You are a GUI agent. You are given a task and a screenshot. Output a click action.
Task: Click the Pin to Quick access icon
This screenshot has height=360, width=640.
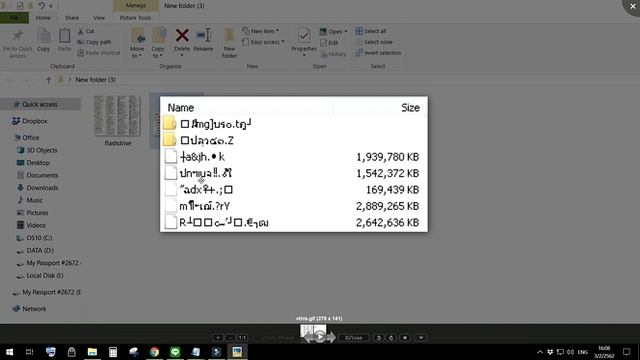point(17,36)
